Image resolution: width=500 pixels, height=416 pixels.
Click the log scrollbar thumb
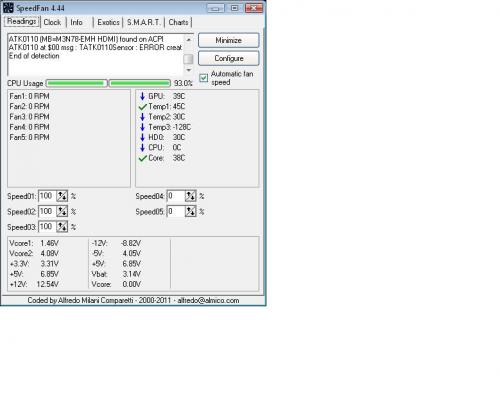pyautogui.click(x=189, y=59)
